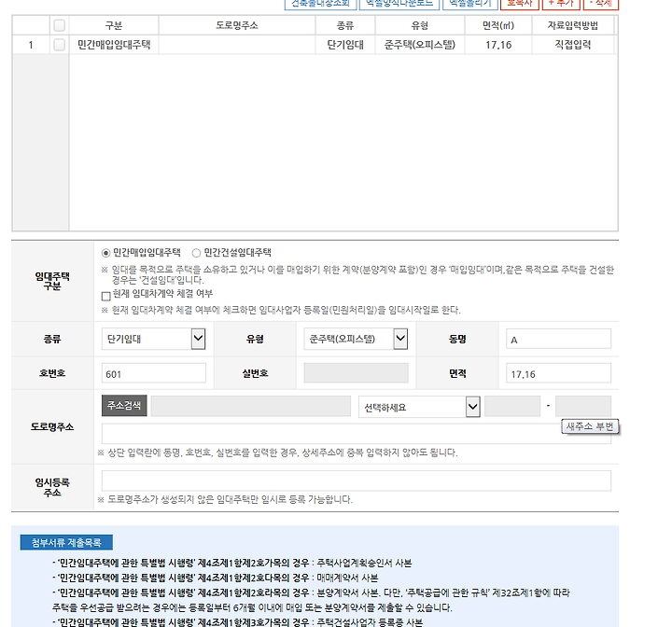The image size is (672, 627).
Task: Click the 도로명주소 column header
Action: click(237, 25)
